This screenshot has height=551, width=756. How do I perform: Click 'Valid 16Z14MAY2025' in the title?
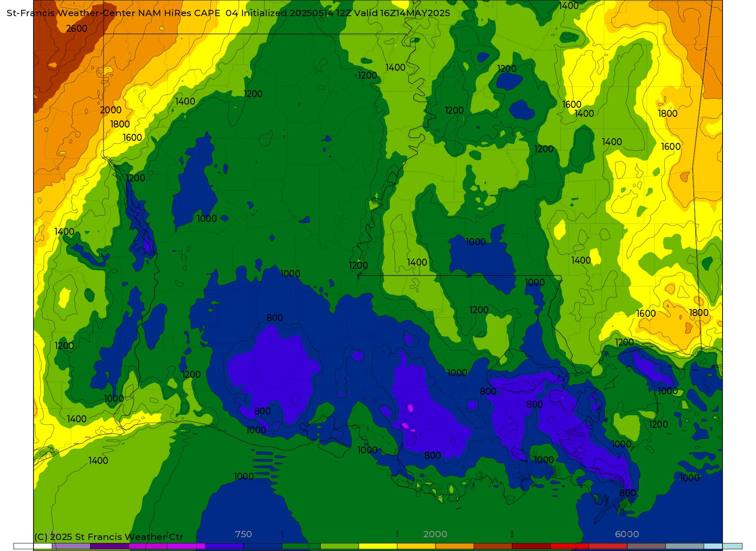click(402, 13)
